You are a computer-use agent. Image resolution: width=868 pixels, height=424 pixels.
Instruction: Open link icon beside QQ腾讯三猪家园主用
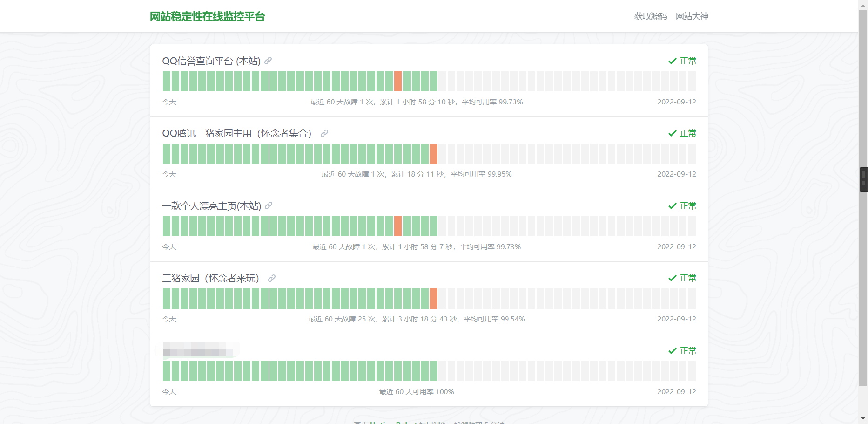[324, 133]
